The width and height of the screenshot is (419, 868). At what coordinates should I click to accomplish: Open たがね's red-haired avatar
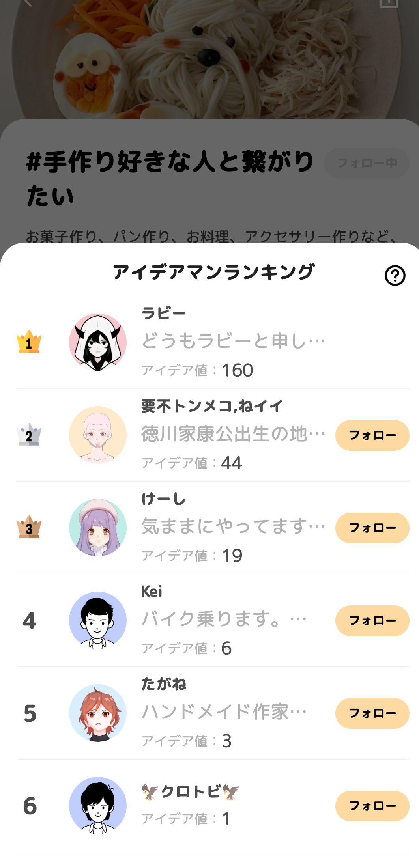pos(98,713)
